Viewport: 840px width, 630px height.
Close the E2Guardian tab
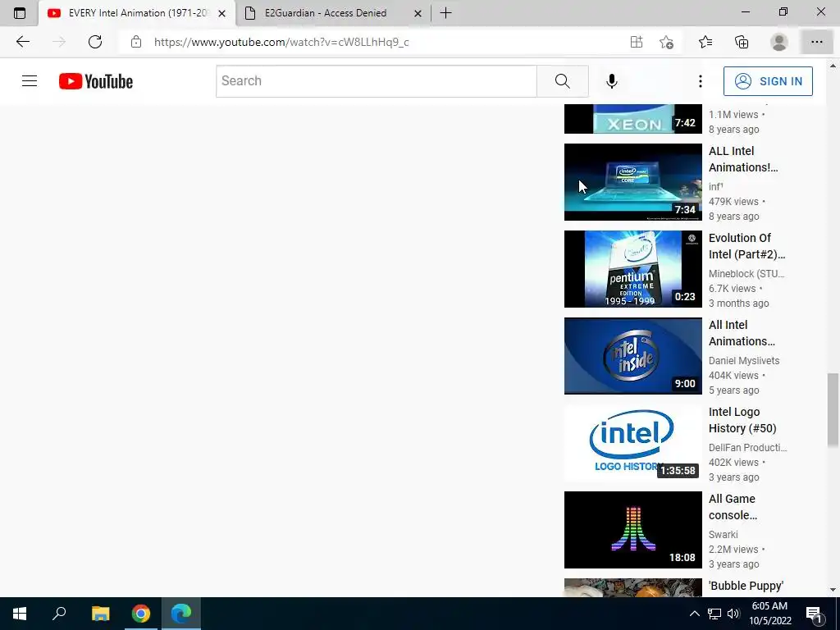418,13
